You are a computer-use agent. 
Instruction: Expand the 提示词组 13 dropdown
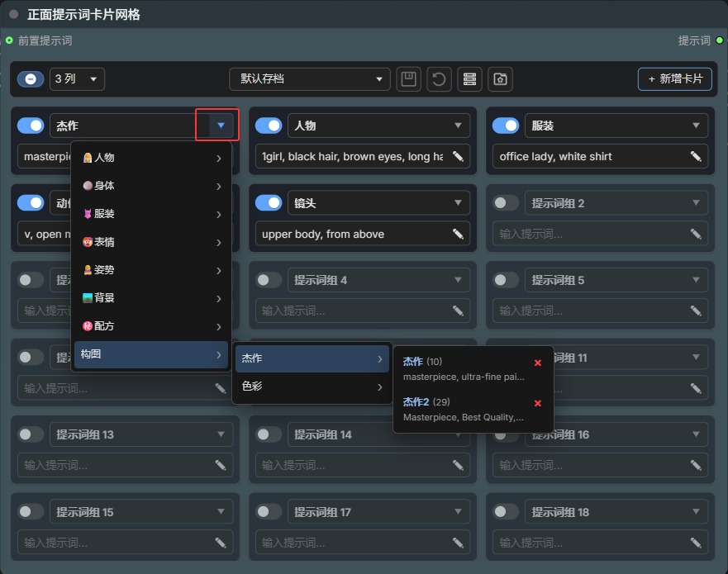(221, 434)
